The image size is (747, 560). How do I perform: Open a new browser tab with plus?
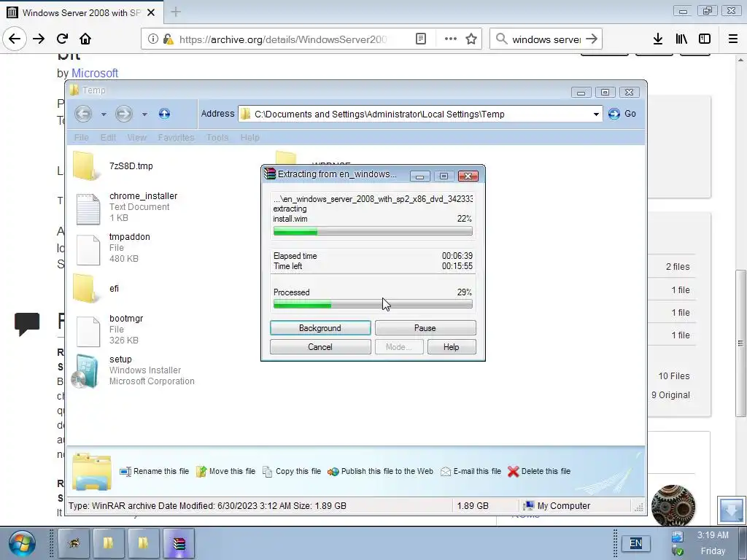click(x=176, y=12)
